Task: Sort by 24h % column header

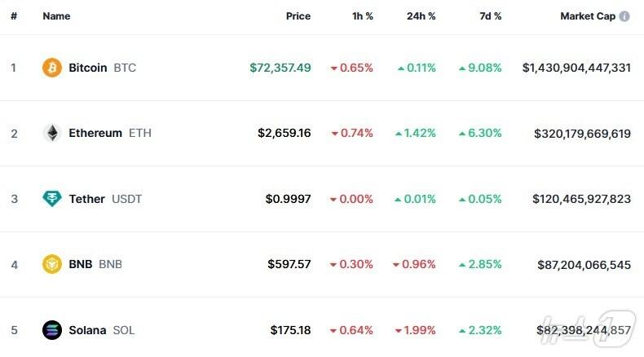Action: tap(421, 16)
